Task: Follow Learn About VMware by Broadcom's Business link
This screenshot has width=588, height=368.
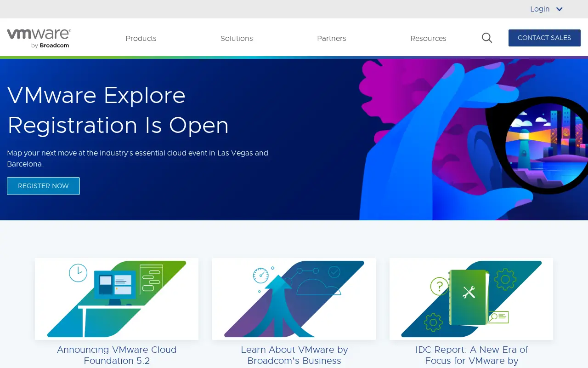Action: pos(294,356)
